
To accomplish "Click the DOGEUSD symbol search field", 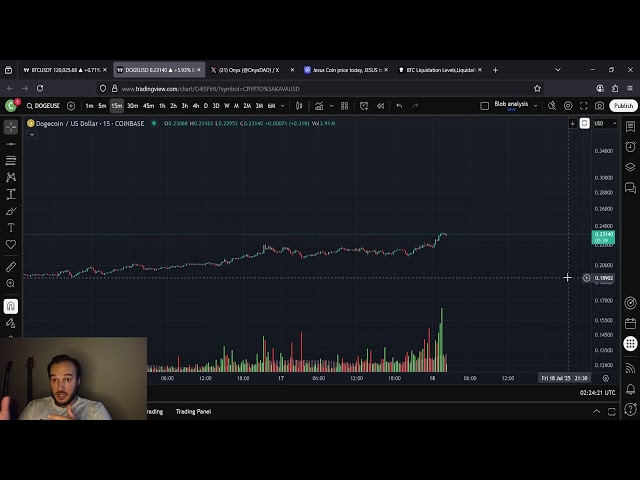I will pos(44,106).
